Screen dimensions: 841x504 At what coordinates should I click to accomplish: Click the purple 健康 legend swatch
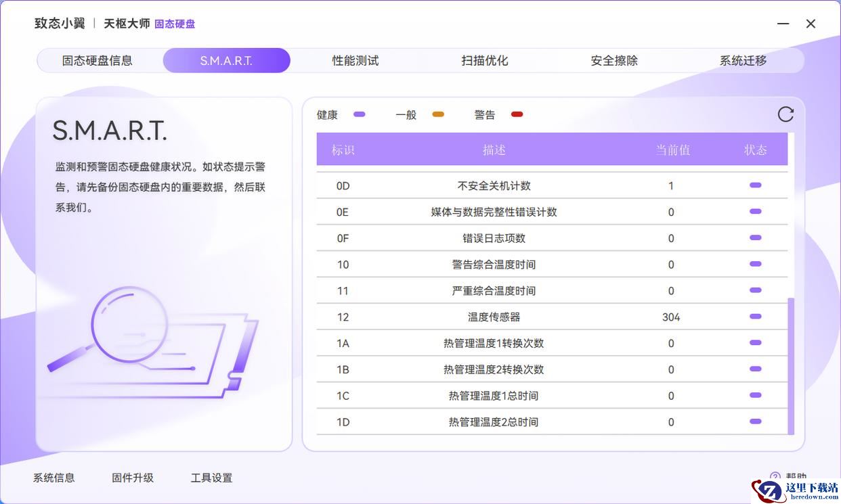(360, 114)
